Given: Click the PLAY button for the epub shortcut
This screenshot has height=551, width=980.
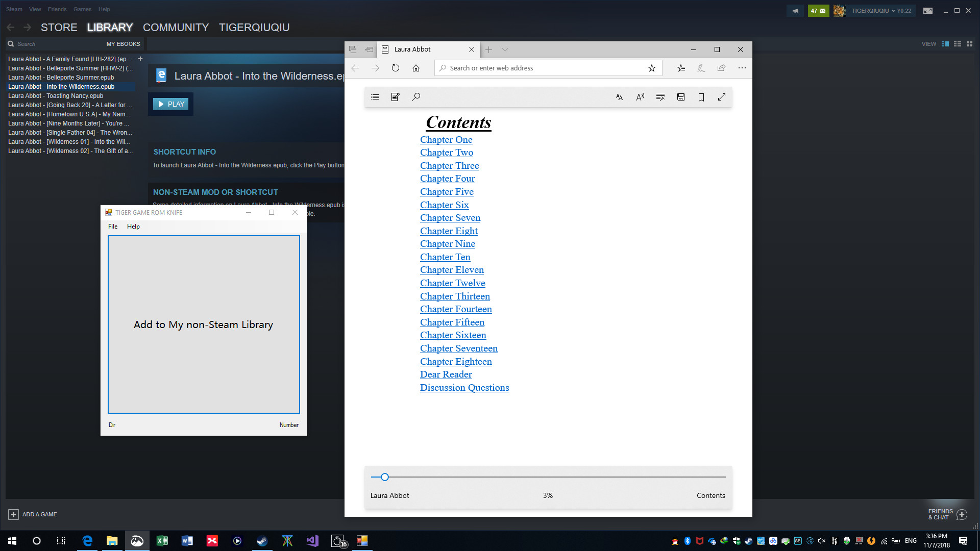Looking at the screenshot, I should [x=170, y=104].
